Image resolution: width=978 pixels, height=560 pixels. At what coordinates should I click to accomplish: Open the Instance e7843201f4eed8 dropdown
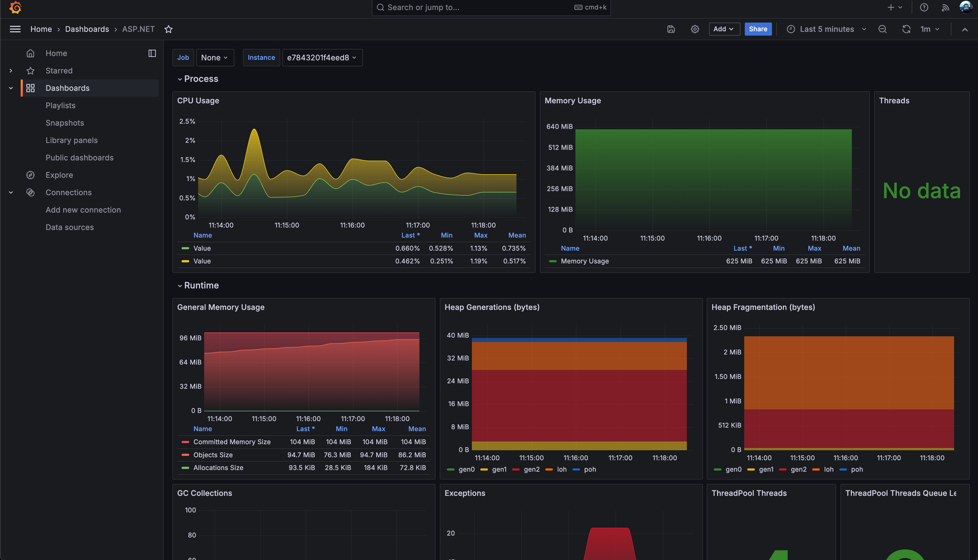pyautogui.click(x=322, y=58)
